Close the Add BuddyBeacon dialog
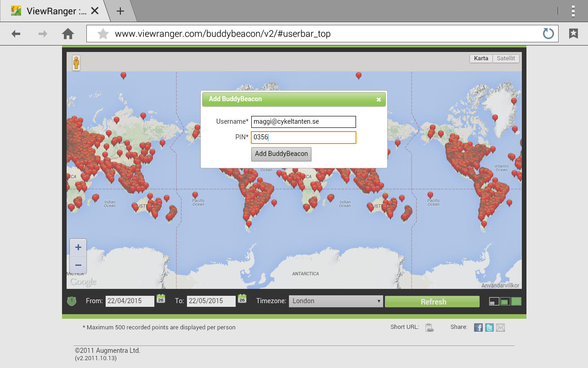 [x=379, y=99]
